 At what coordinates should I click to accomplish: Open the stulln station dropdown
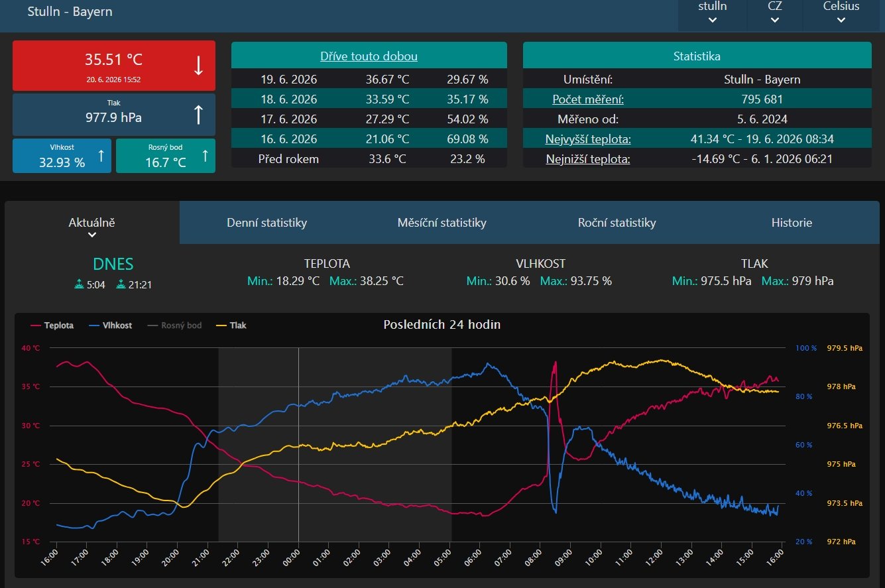(x=713, y=13)
